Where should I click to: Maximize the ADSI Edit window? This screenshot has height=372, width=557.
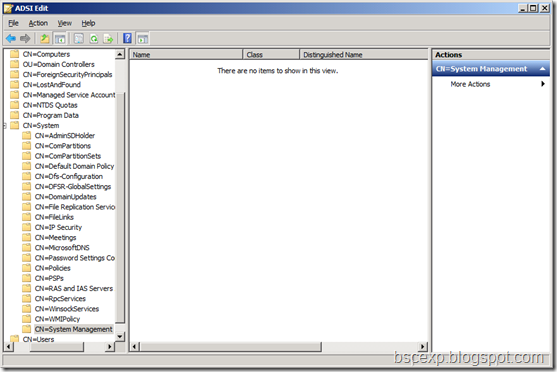[x=534, y=8]
